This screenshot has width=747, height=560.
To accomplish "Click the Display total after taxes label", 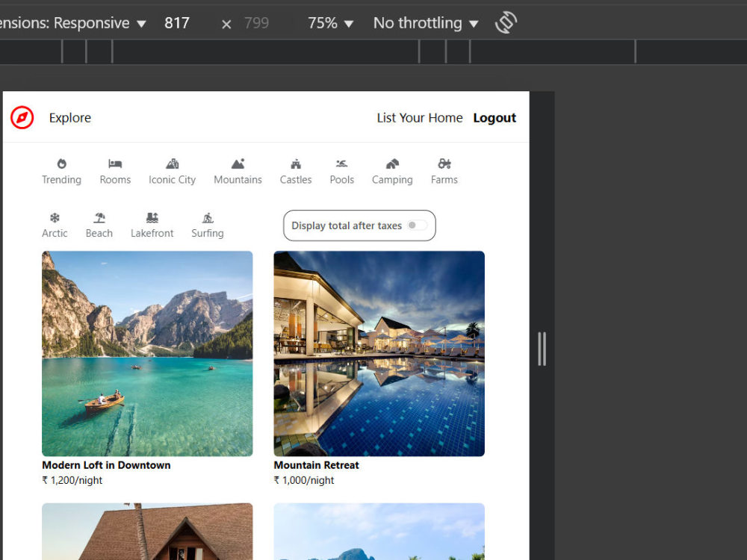I will (x=347, y=225).
